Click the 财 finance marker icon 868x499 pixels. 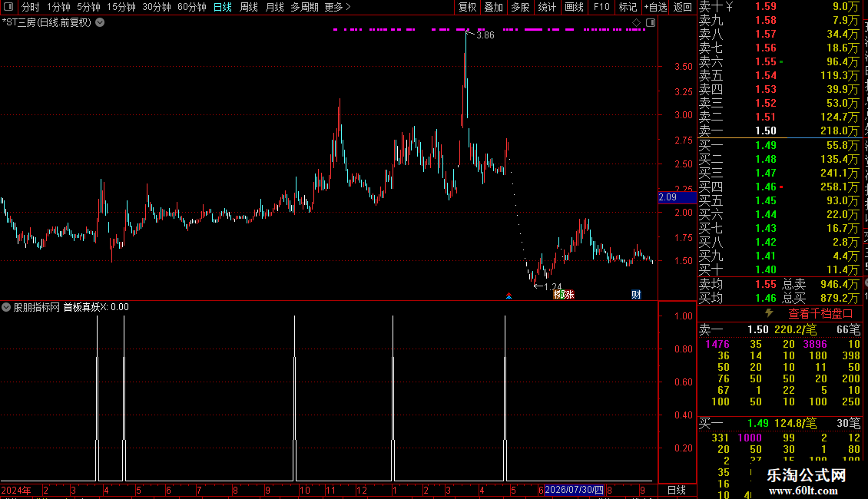636,294
